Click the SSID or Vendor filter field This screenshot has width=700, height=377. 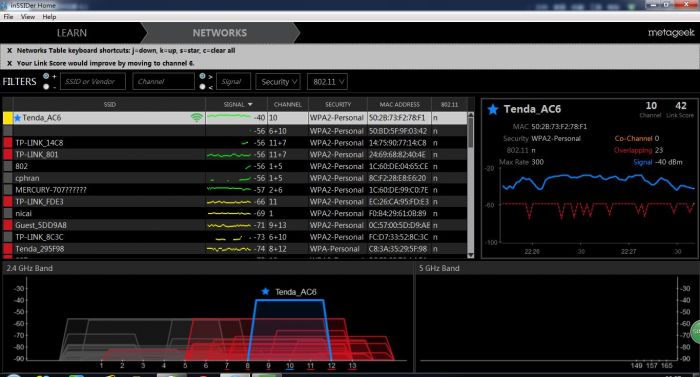pyautogui.click(x=93, y=81)
